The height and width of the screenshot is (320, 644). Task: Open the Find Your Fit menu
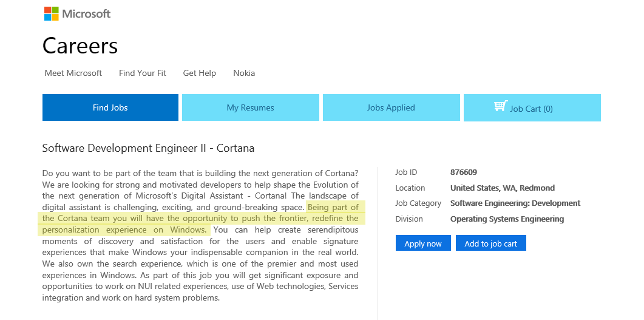[143, 73]
